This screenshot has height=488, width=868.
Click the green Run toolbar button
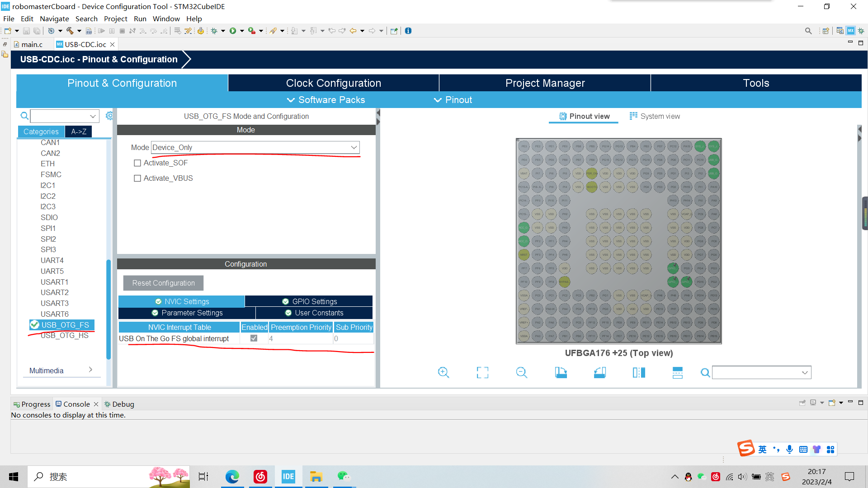point(233,31)
